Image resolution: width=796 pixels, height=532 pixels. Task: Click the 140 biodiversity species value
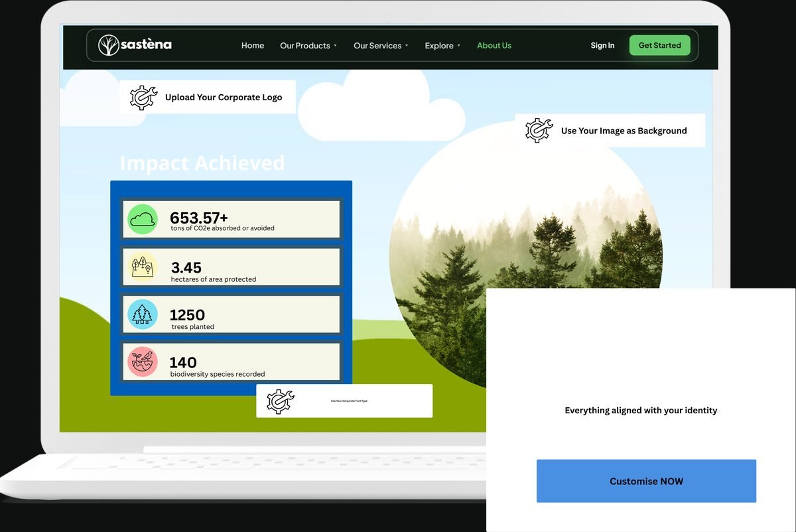(x=183, y=362)
